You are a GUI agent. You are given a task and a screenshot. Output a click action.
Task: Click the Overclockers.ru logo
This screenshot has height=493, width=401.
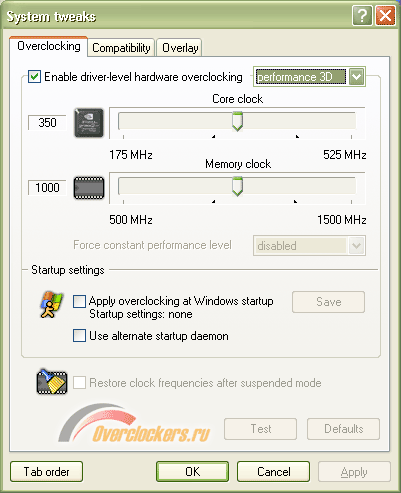(x=134, y=424)
